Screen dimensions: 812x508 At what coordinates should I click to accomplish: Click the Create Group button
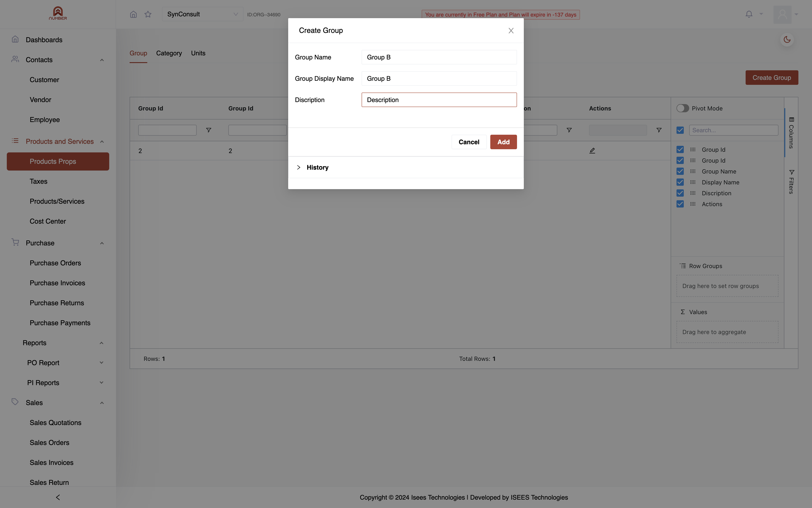click(772, 78)
